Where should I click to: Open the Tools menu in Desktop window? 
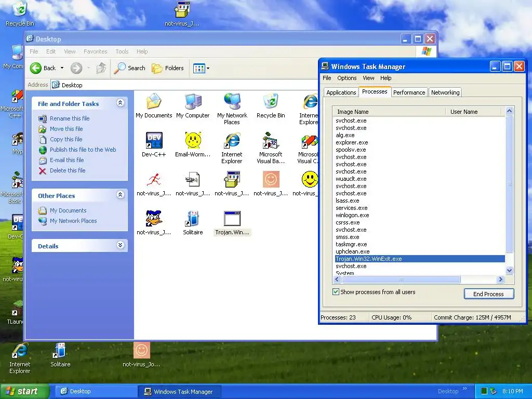[122, 51]
